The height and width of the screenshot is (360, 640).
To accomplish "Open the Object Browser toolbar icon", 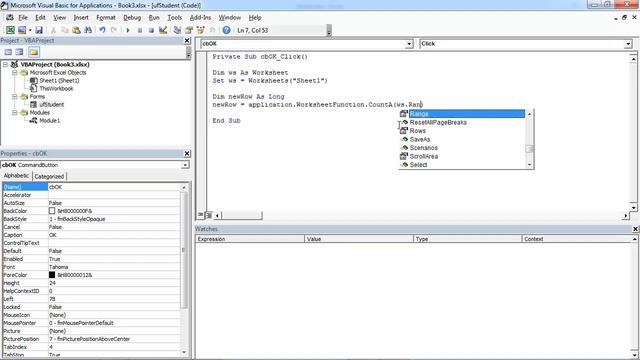I will 200,30.
